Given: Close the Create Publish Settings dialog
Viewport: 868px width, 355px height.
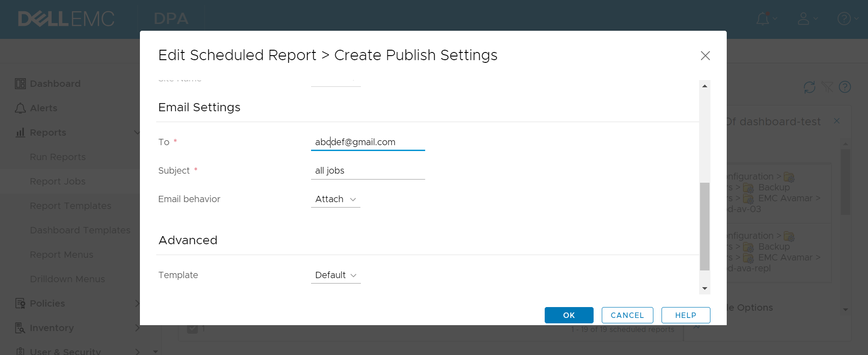Looking at the screenshot, I should (705, 56).
